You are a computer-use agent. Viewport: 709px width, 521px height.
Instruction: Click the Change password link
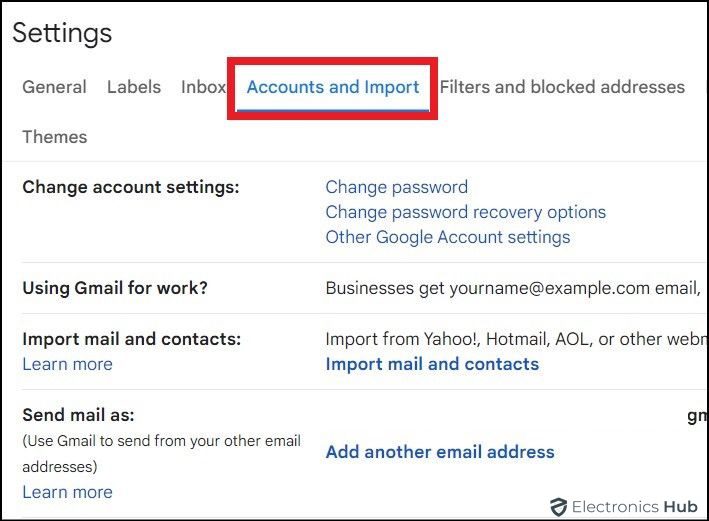[396, 187]
